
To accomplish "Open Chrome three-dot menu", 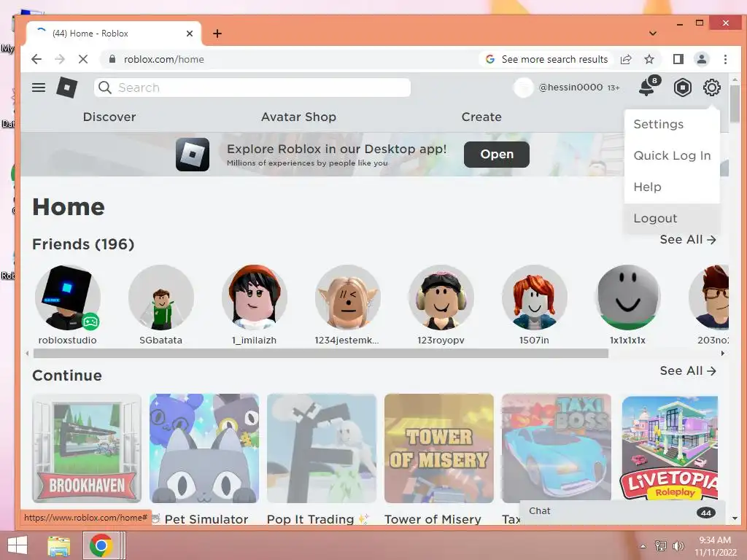I will 725,59.
